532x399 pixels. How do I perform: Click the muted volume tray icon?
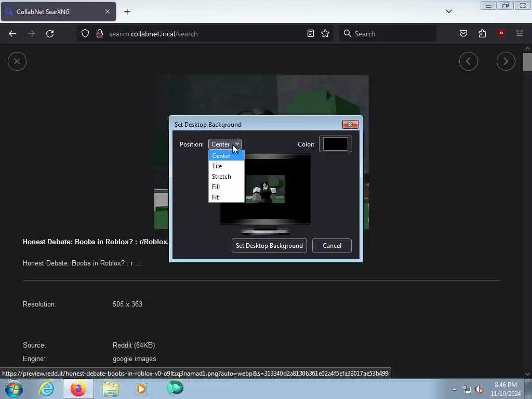click(480, 390)
